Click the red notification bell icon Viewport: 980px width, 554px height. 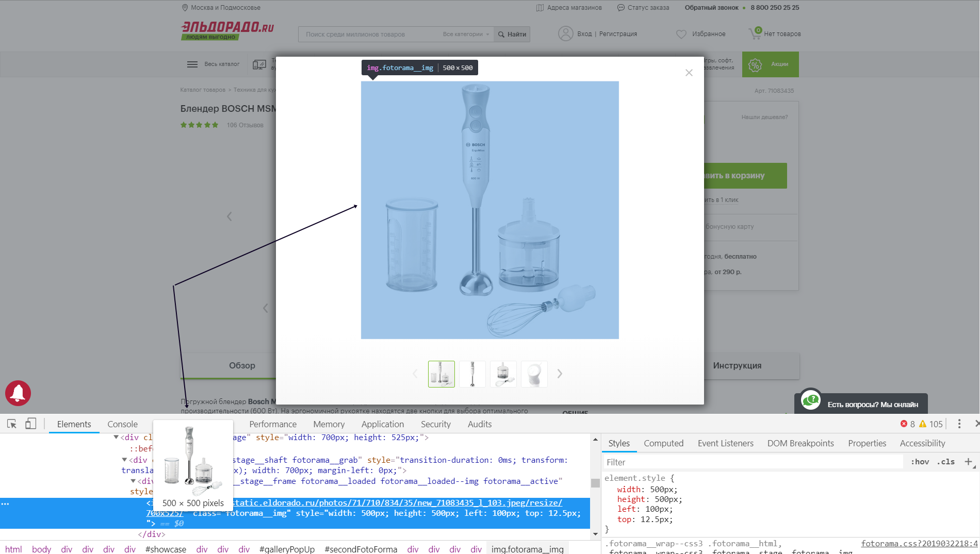(x=18, y=393)
